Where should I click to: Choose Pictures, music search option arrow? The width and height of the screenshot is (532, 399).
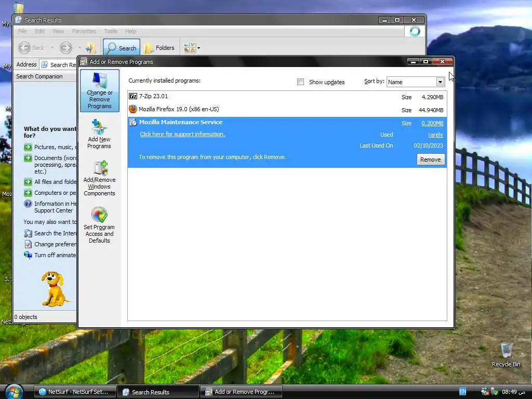pyautogui.click(x=28, y=147)
